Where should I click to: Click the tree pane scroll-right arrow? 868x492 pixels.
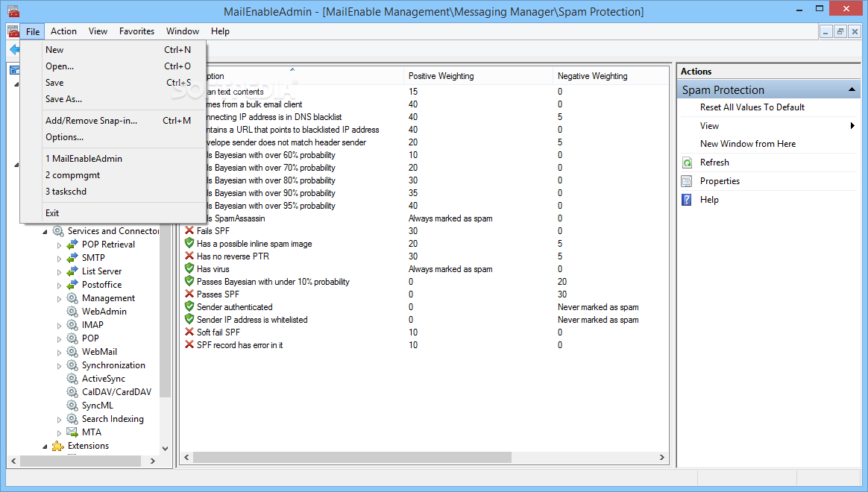153,461
